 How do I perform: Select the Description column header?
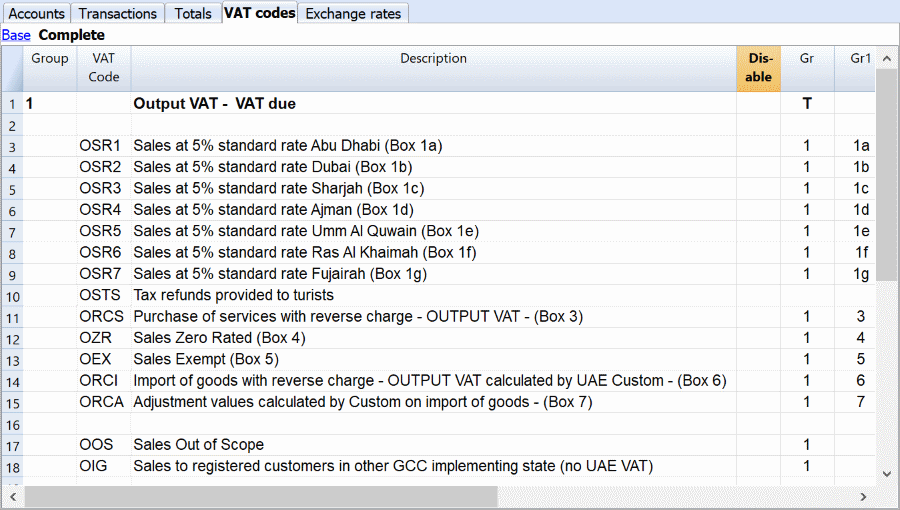[x=433, y=59]
